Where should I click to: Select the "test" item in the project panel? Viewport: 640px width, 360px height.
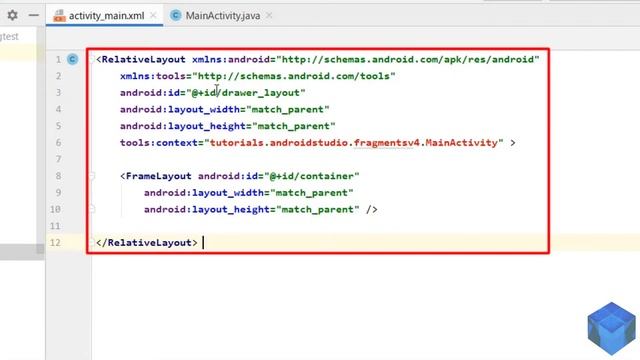[x=9, y=37]
